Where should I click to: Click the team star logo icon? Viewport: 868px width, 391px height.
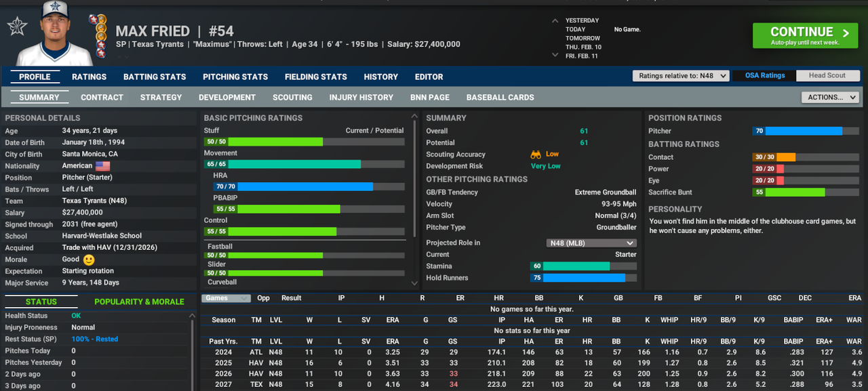17,26
